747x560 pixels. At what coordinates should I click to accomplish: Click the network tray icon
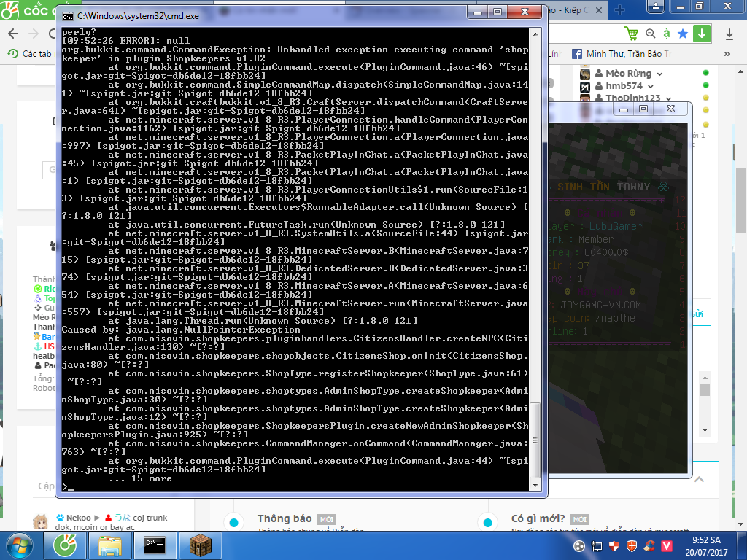[597, 546]
